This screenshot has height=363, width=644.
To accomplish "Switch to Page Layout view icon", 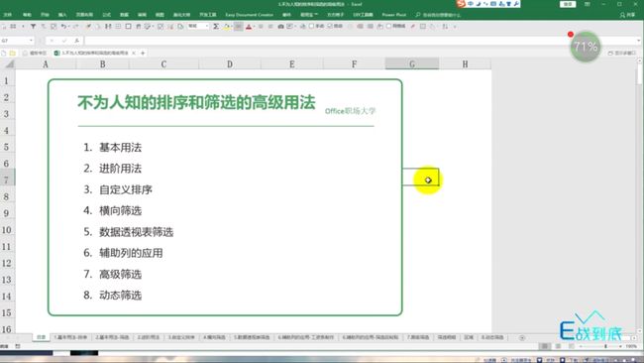I will tap(558, 346).
